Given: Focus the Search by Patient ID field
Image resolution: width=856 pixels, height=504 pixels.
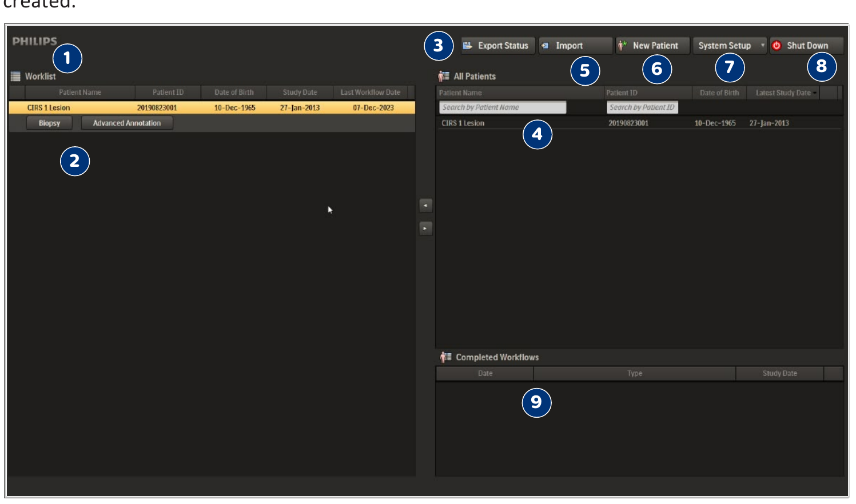Looking at the screenshot, I should (x=642, y=107).
